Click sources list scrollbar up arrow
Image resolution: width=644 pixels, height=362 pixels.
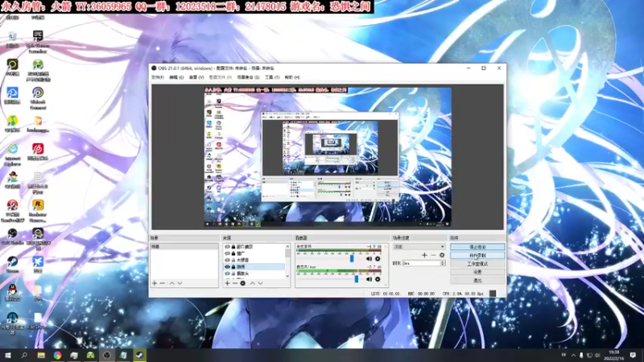[x=287, y=246]
